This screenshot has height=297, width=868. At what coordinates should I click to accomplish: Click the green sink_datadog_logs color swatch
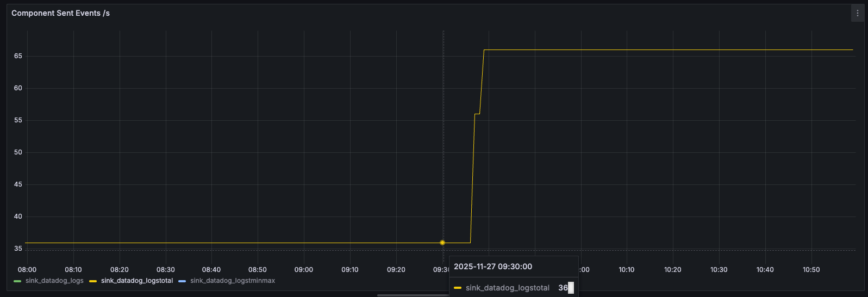click(x=17, y=281)
